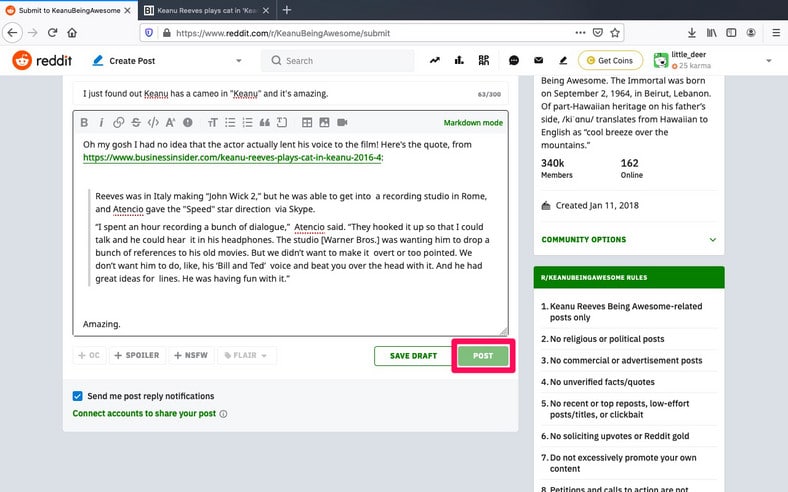Insert a numbered list
The width and height of the screenshot is (788, 492).
point(247,122)
